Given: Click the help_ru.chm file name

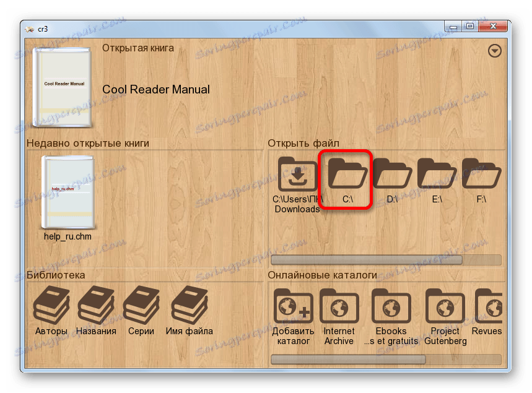Looking at the screenshot, I should point(68,236).
